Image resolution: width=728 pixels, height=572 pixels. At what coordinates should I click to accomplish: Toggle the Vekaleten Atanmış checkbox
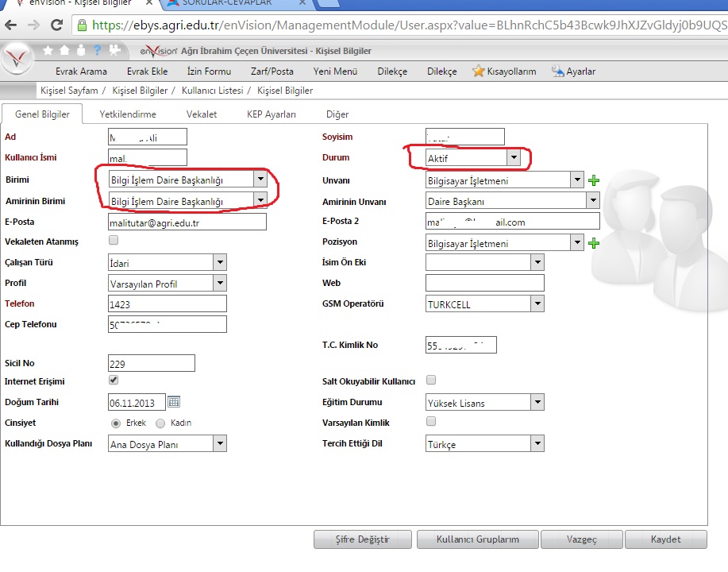tap(114, 241)
